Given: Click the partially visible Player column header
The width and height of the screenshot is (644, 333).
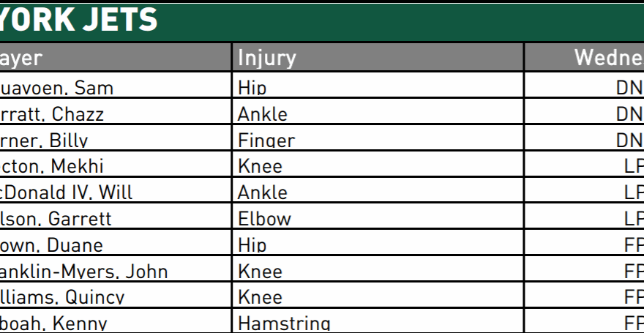Looking at the screenshot, I should pyautogui.click(x=22, y=58).
